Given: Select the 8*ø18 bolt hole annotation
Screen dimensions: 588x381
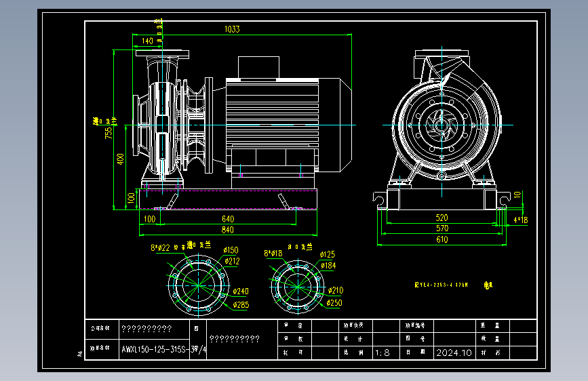Looking at the screenshot, I should click(x=273, y=254).
